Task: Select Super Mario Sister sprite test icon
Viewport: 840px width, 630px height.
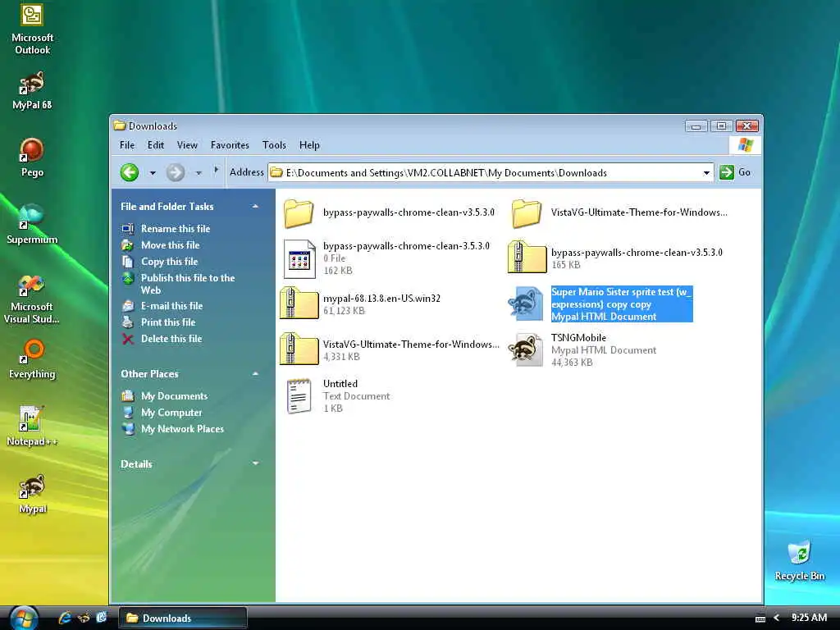Action: [x=527, y=304]
